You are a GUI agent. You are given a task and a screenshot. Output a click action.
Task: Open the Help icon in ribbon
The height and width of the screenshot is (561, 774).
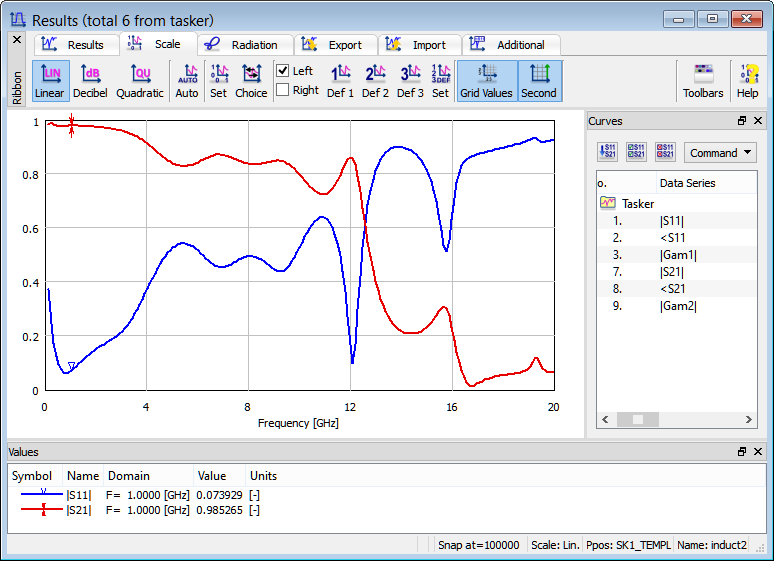pyautogui.click(x=747, y=80)
